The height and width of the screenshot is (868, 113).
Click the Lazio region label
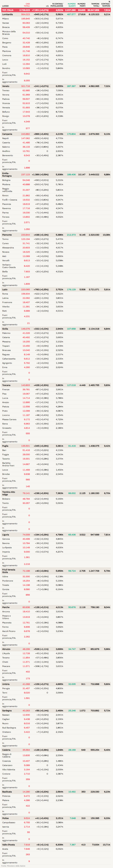[5, 289]
